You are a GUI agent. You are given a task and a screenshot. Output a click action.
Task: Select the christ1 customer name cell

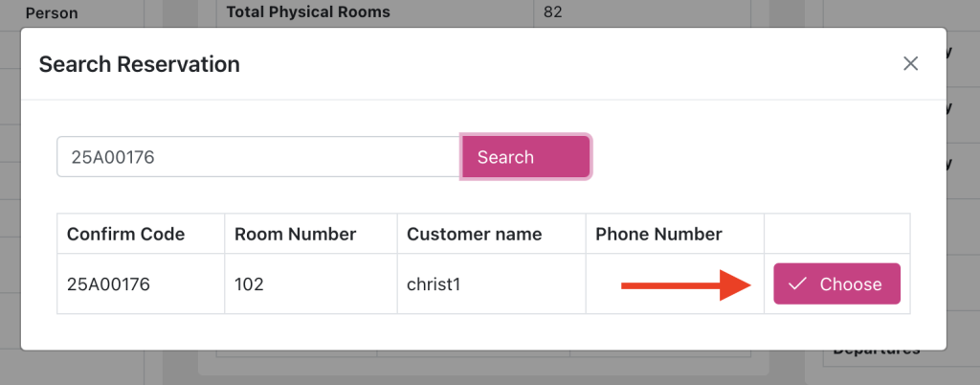click(434, 284)
